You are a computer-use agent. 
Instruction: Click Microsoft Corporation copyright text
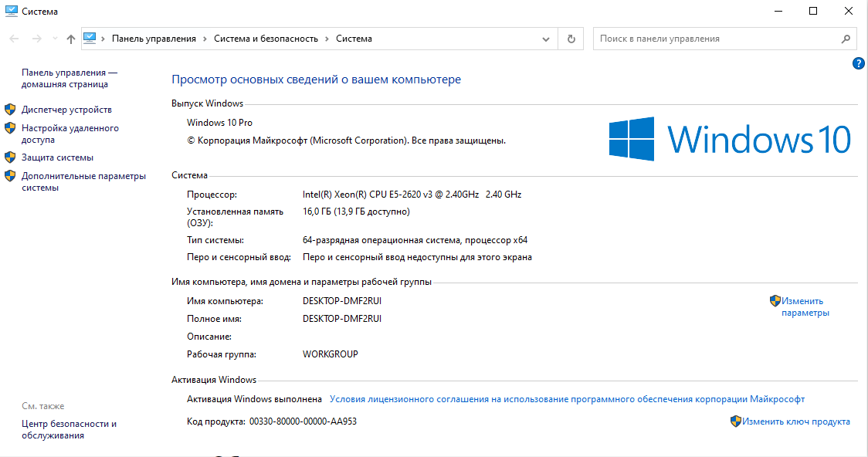coord(346,140)
